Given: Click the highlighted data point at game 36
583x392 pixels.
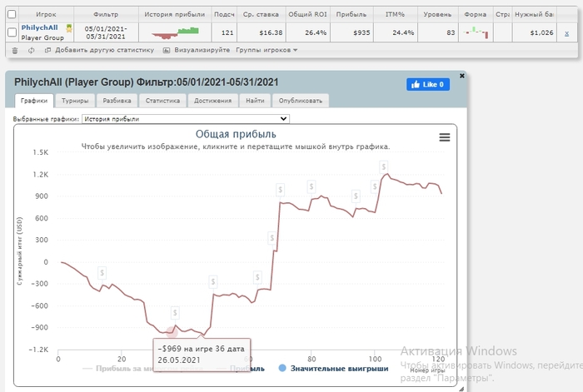Looking at the screenshot, I should click(172, 332).
